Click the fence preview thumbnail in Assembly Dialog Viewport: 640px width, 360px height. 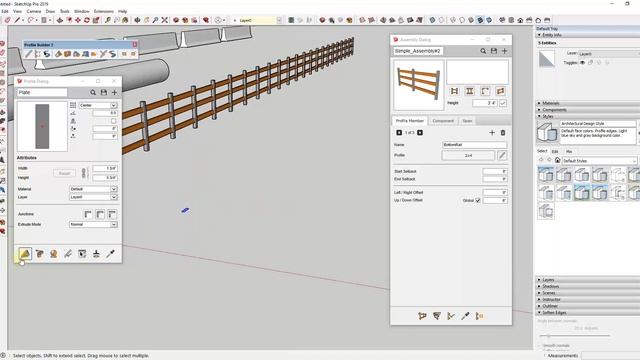pos(418,85)
